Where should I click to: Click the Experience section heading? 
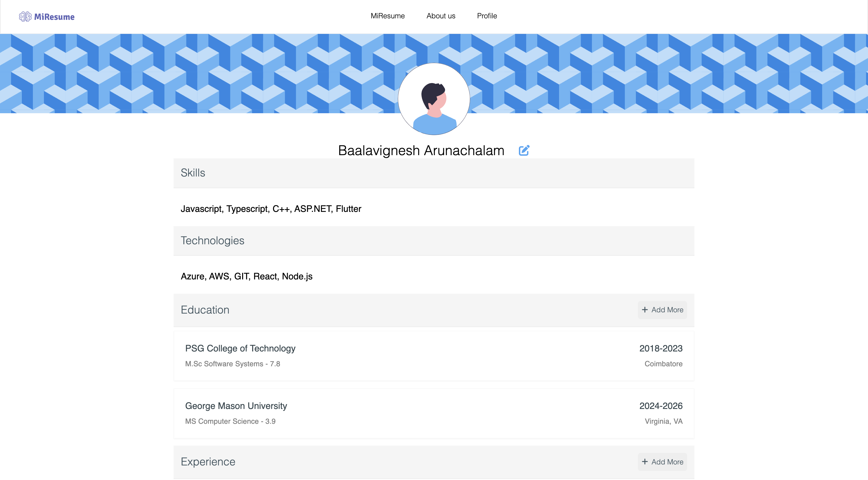tap(208, 461)
